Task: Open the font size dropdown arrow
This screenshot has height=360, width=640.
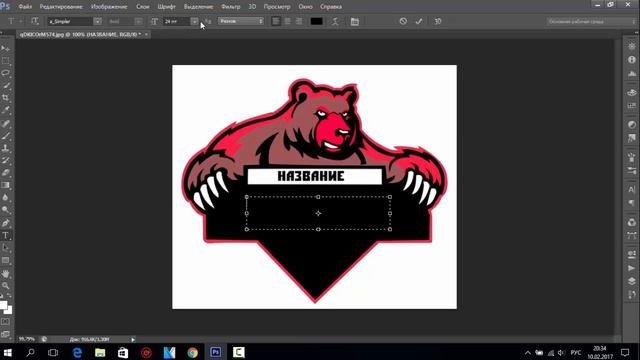Action: 194,21
